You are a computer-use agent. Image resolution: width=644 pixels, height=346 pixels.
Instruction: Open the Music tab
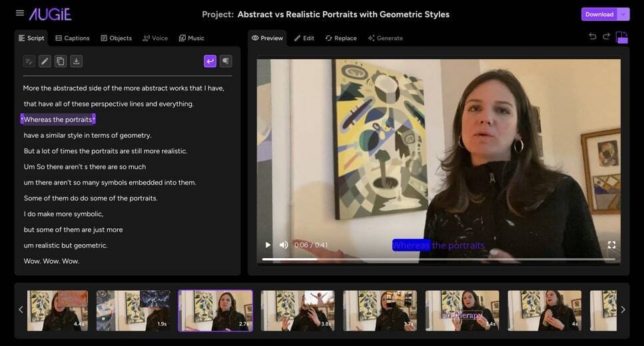point(192,38)
